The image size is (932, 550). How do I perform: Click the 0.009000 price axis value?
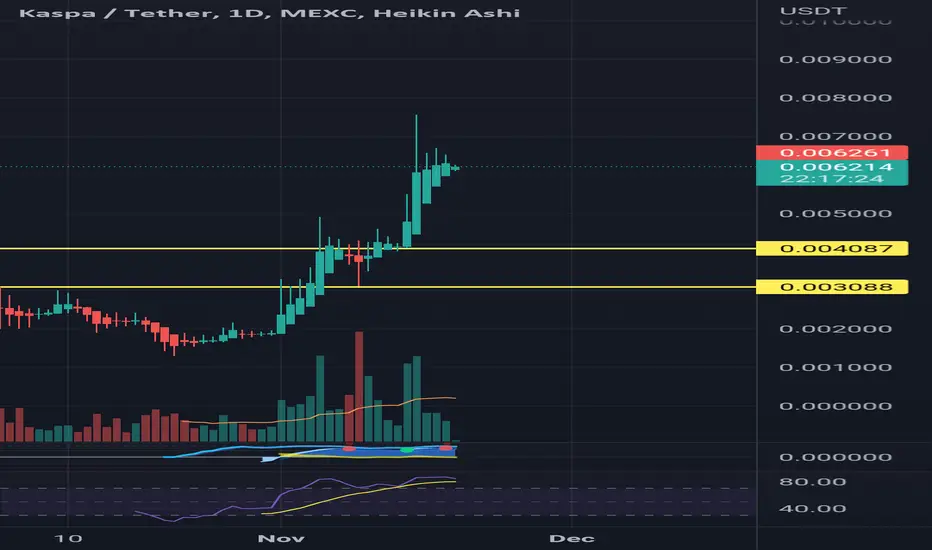[835, 59]
